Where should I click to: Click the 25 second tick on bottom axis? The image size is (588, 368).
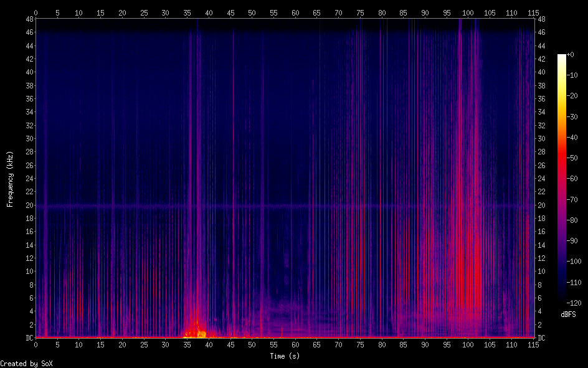[144, 344]
